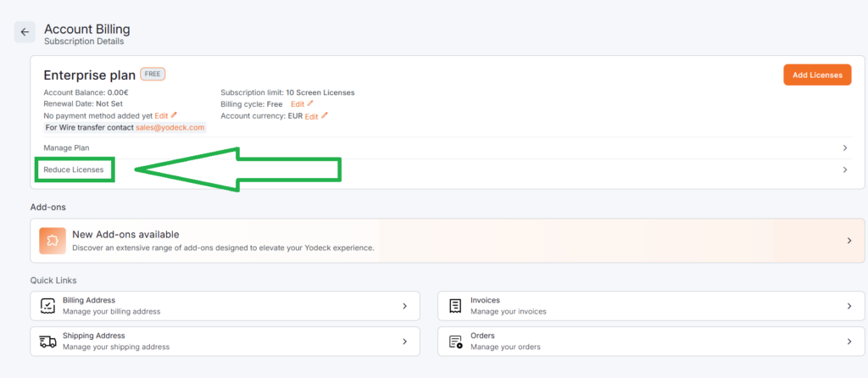Click the Invoices document icon
The height and width of the screenshot is (378, 868).
point(455,306)
